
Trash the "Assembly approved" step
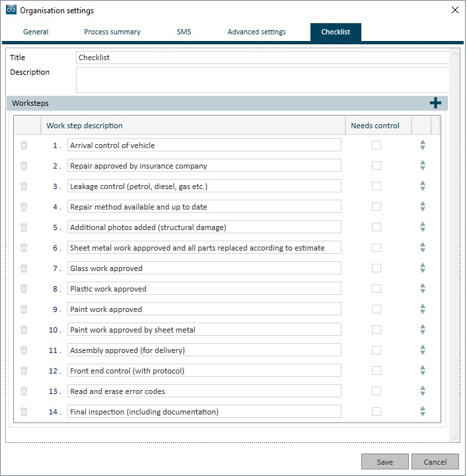24,350
